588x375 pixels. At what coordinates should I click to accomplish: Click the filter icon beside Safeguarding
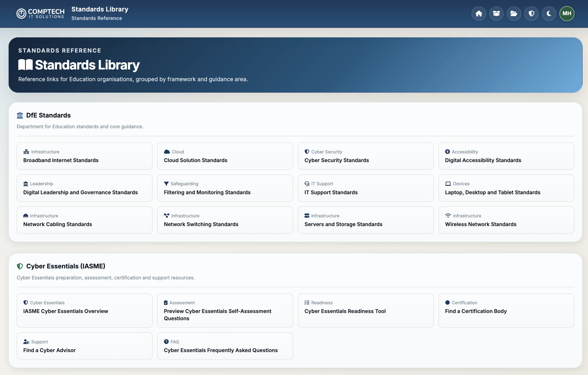(166, 184)
